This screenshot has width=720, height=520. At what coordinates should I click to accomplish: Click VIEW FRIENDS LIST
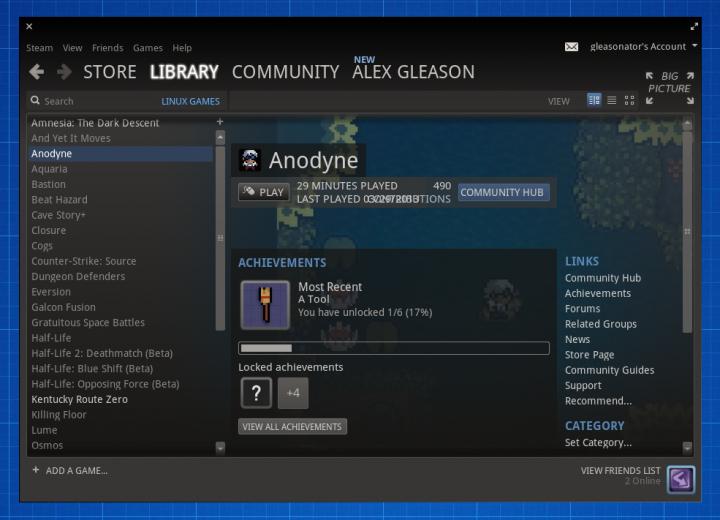pos(620,470)
